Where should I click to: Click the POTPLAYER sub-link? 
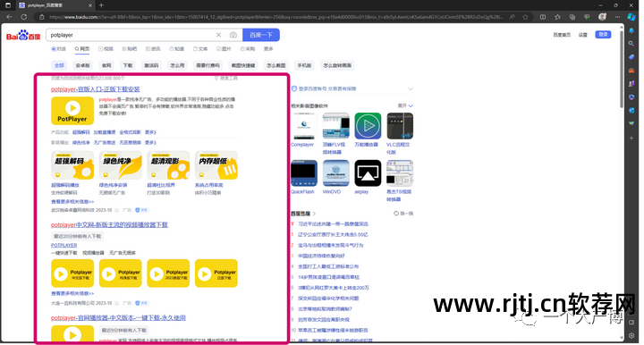(64, 245)
